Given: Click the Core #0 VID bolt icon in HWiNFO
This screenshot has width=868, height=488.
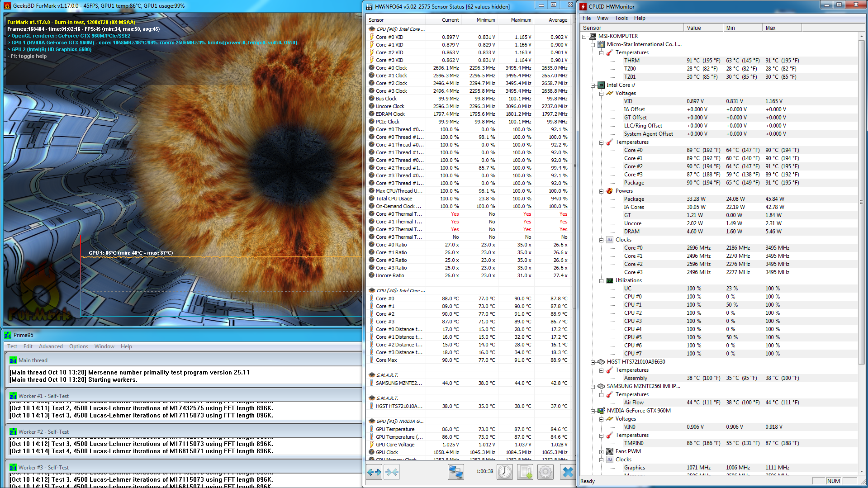Looking at the screenshot, I should click(372, 37).
